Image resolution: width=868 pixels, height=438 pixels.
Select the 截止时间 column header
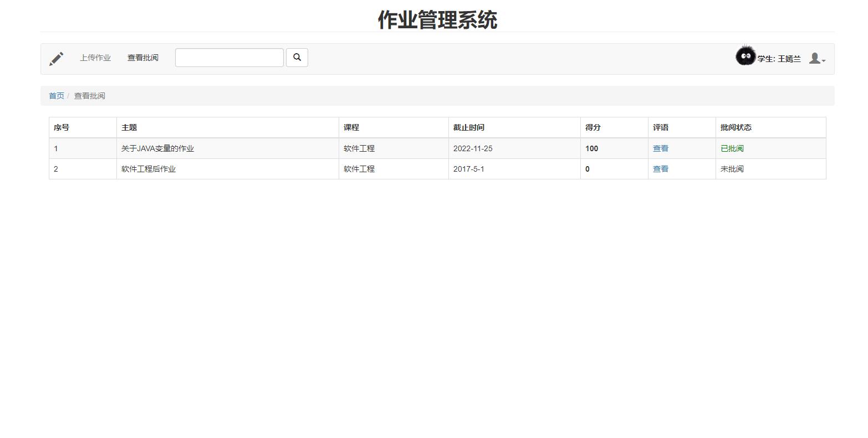tap(469, 127)
